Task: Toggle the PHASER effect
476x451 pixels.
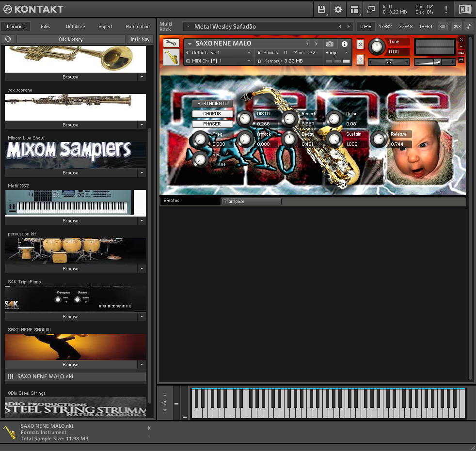Action: pos(212,124)
